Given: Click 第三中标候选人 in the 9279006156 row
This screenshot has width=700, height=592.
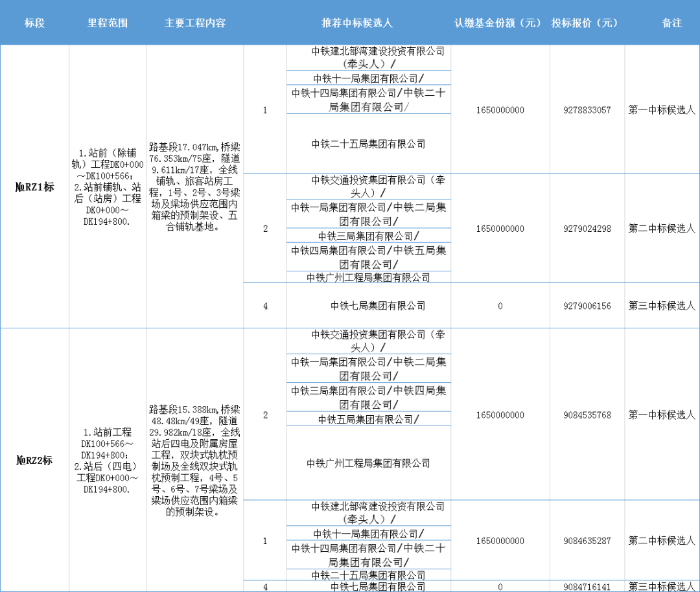Looking at the screenshot, I should point(662,306).
